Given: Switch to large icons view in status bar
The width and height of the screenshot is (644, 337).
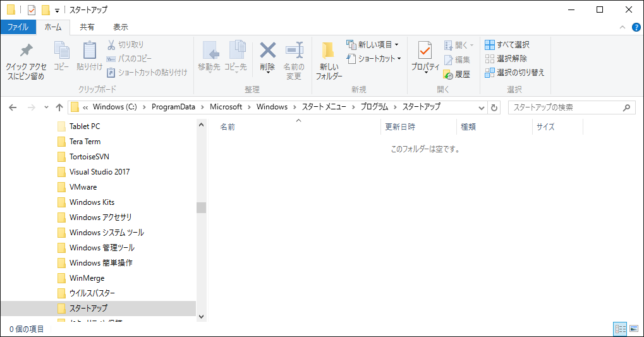Looking at the screenshot, I should (x=634, y=329).
